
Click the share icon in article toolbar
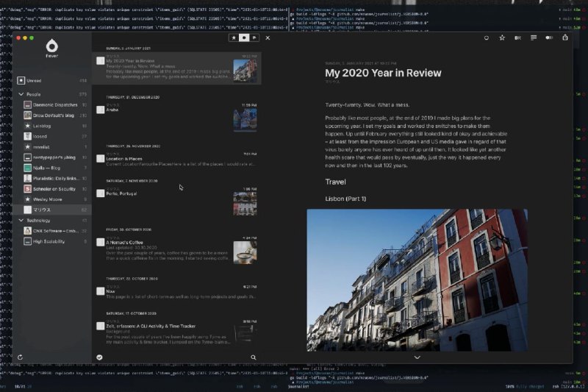click(x=565, y=38)
